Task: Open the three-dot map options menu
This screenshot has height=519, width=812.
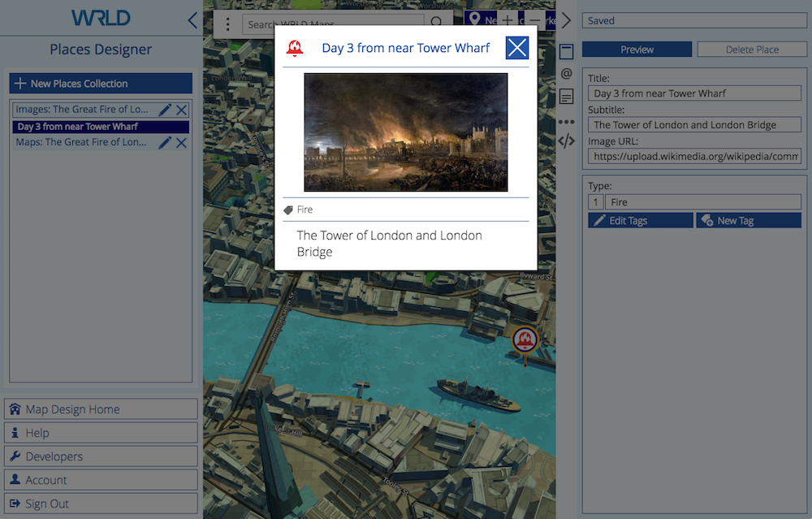Action: [x=228, y=24]
